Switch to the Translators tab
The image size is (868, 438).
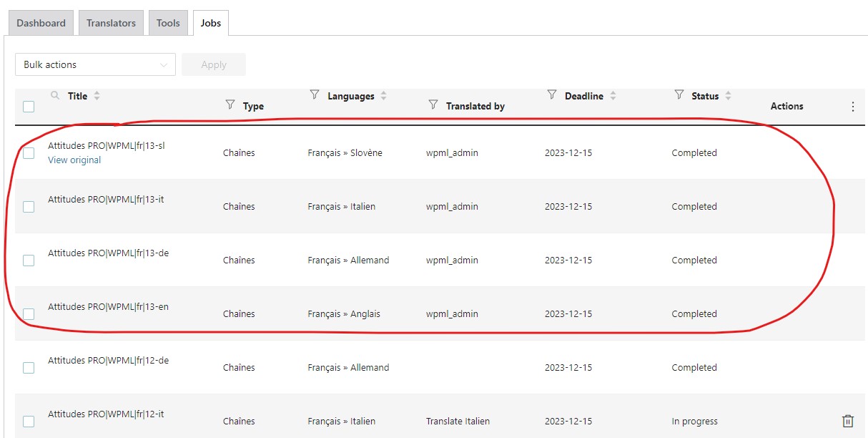click(111, 23)
